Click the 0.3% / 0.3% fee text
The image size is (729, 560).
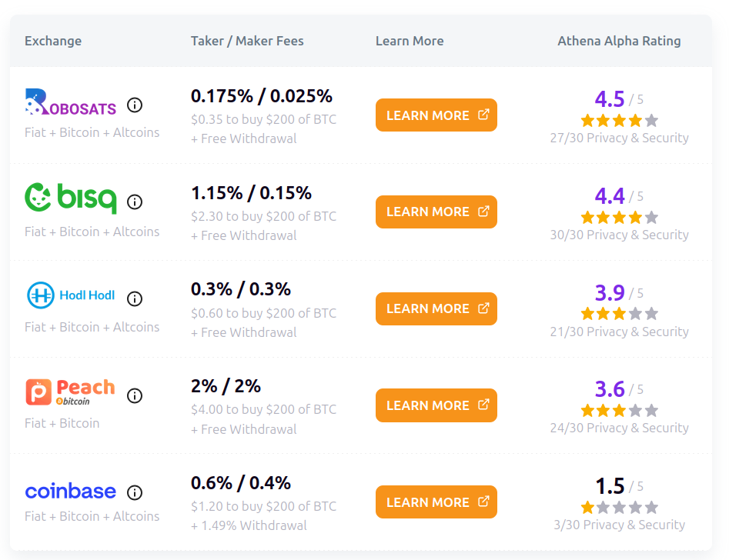click(x=241, y=289)
